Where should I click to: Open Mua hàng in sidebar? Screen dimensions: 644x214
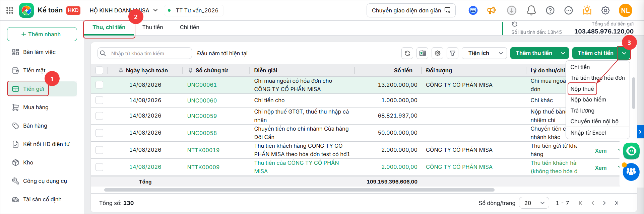coord(42,107)
